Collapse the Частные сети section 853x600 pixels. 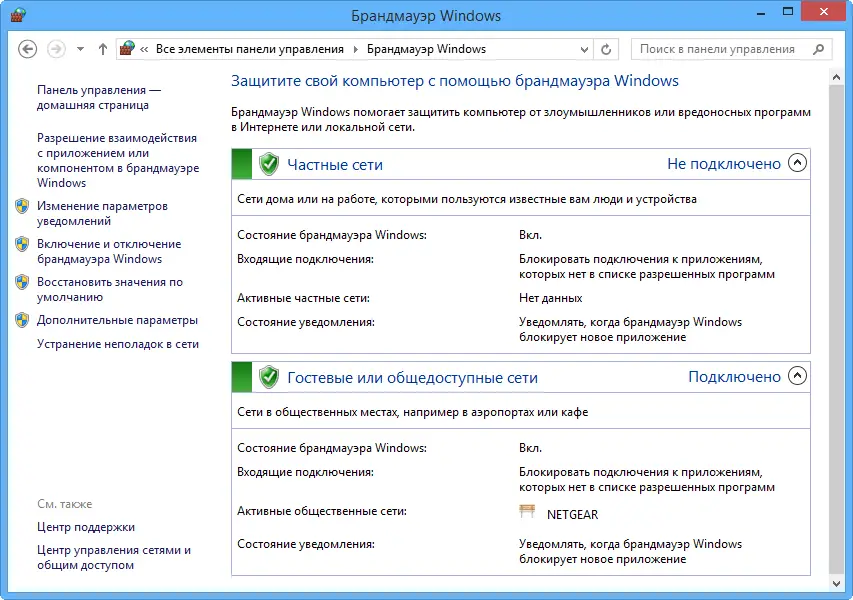coord(797,164)
